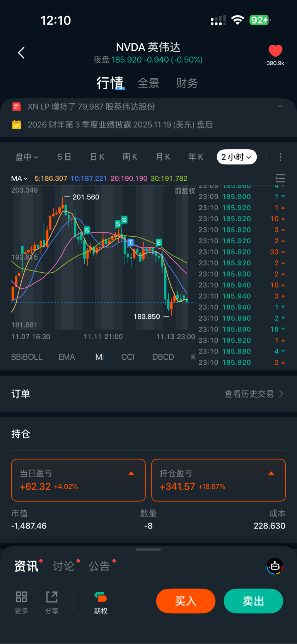The width and height of the screenshot is (297, 644).
Task: Open the 2026财年第3季度业绩披露 notice
Action: (120, 125)
